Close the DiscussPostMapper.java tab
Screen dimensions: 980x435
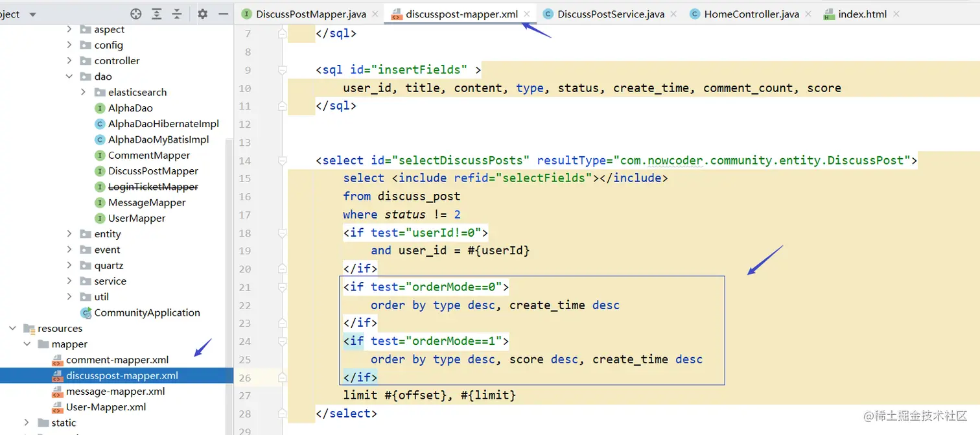click(375, 14)
